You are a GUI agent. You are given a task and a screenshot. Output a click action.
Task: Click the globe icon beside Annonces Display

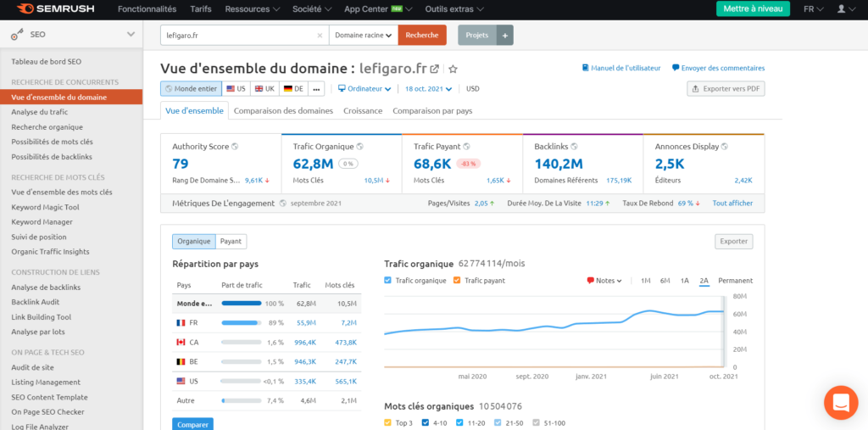(x=725, y=147)
